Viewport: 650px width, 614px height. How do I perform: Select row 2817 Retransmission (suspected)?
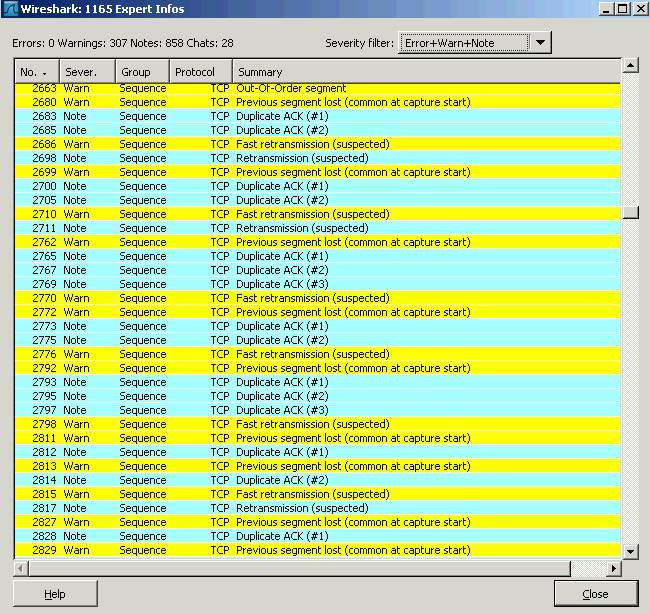318,508
